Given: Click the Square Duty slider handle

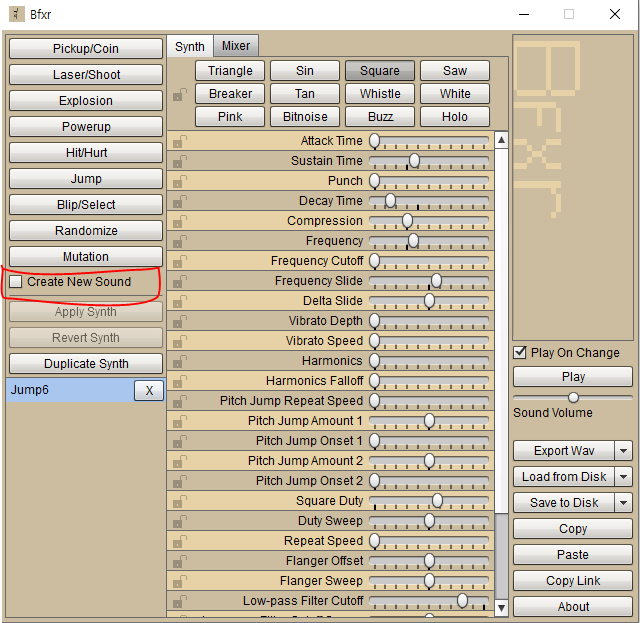Looking at the screenshot, I should 437,501.
